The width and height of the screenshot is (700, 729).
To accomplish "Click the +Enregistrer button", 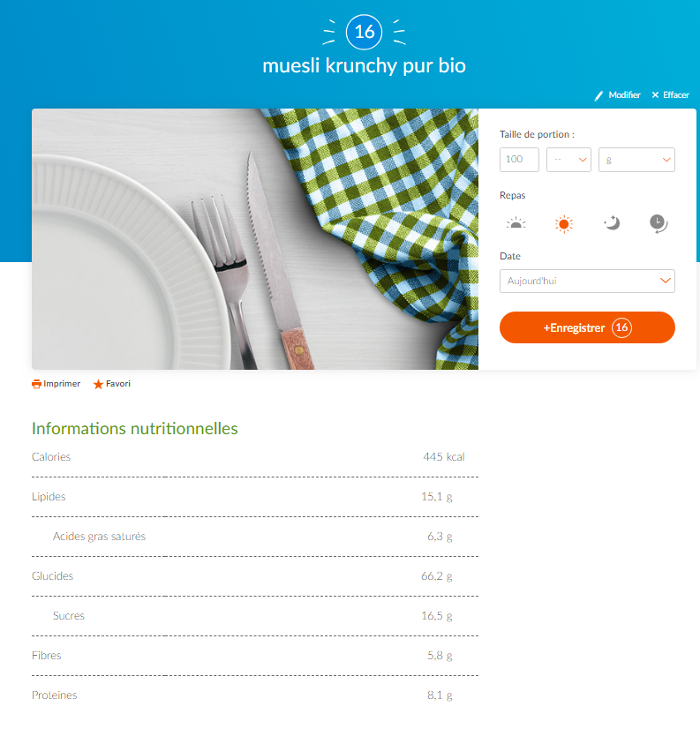I will [x=587, y=327].
